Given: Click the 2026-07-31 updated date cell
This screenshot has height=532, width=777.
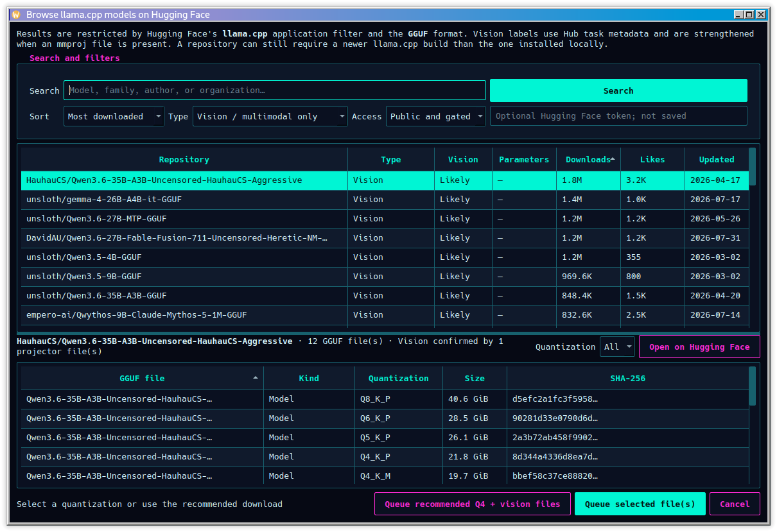Looking at the screenshot, I should click(x=717, y=238).
